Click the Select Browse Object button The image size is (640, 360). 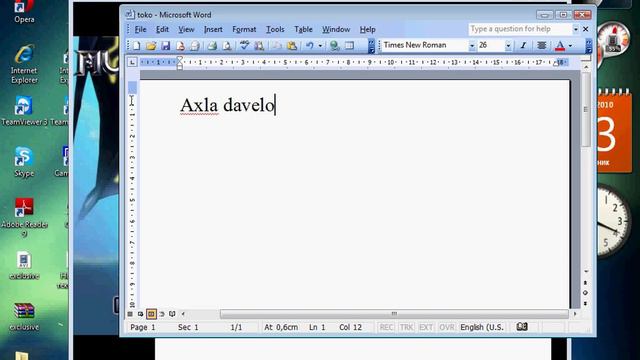tap(586, 293)
